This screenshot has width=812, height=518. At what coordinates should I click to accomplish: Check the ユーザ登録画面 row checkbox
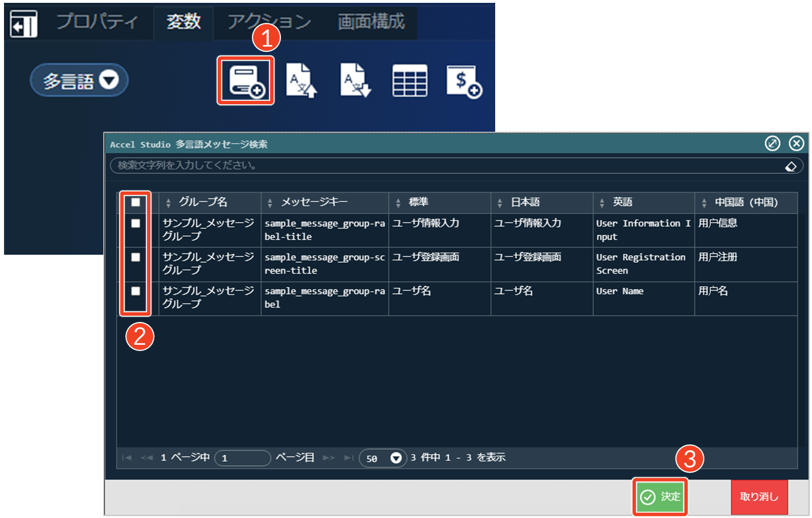(136, 257)
